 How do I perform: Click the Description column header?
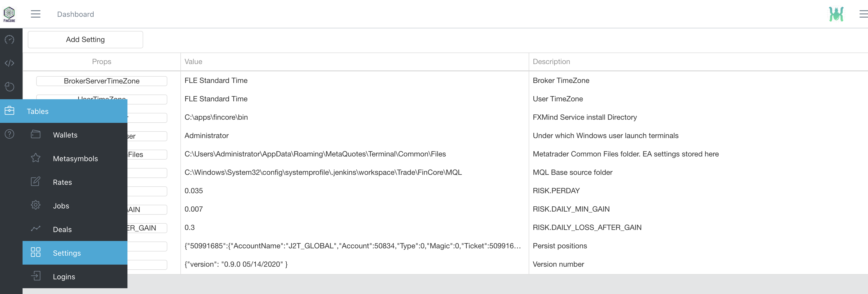[551, 62]
